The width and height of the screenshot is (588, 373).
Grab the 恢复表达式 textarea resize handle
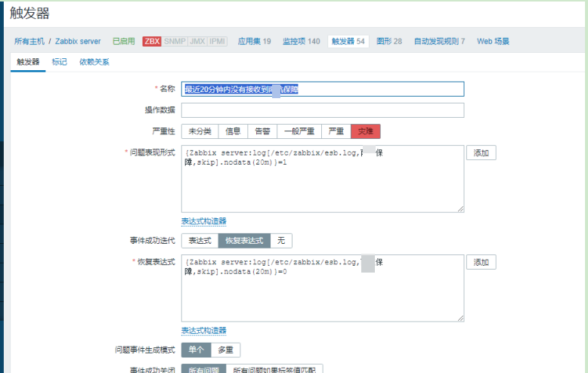(x=461, y=319)
